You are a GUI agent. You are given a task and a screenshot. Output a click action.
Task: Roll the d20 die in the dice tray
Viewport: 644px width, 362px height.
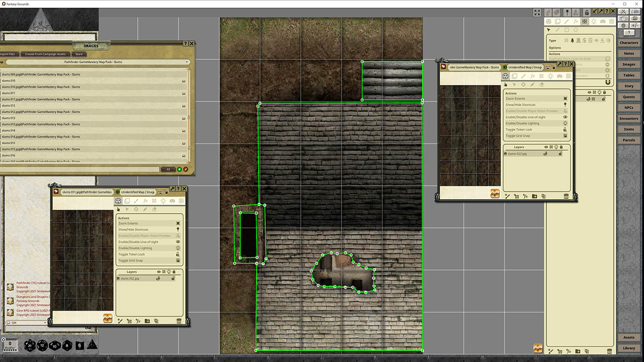30,345
